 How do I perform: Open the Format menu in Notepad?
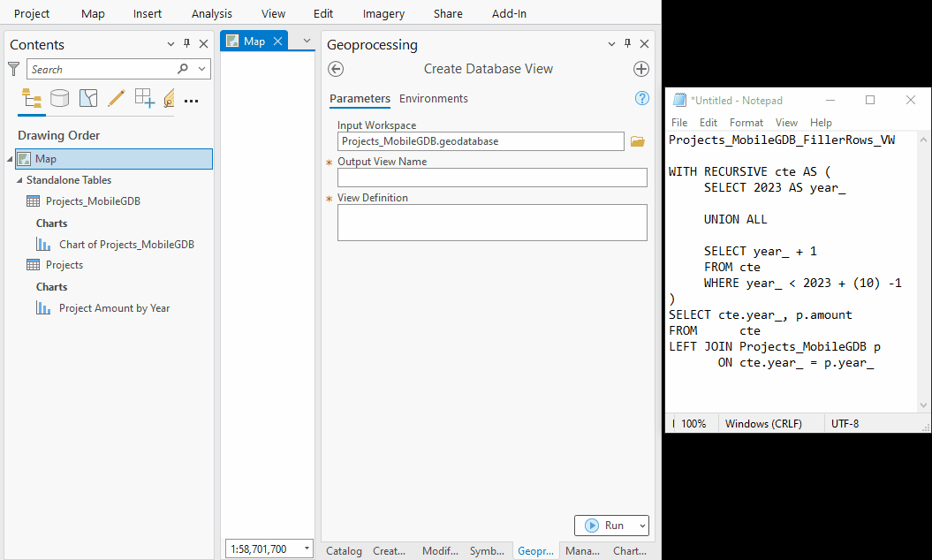(746, 122)
